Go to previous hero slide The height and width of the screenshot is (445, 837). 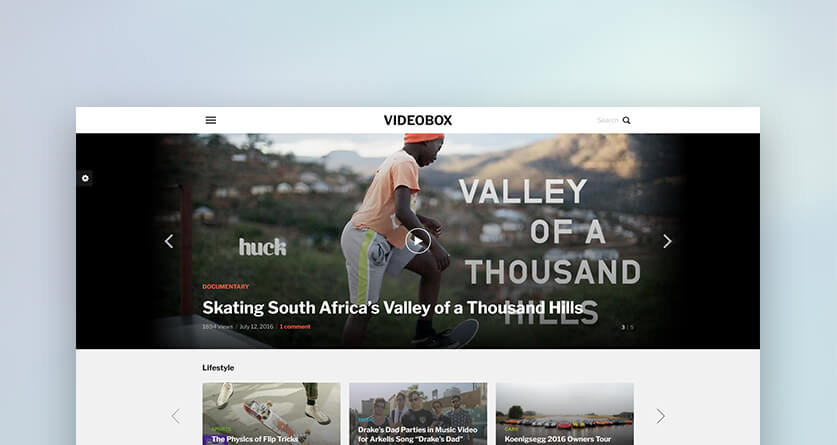(x=169, y=241)
